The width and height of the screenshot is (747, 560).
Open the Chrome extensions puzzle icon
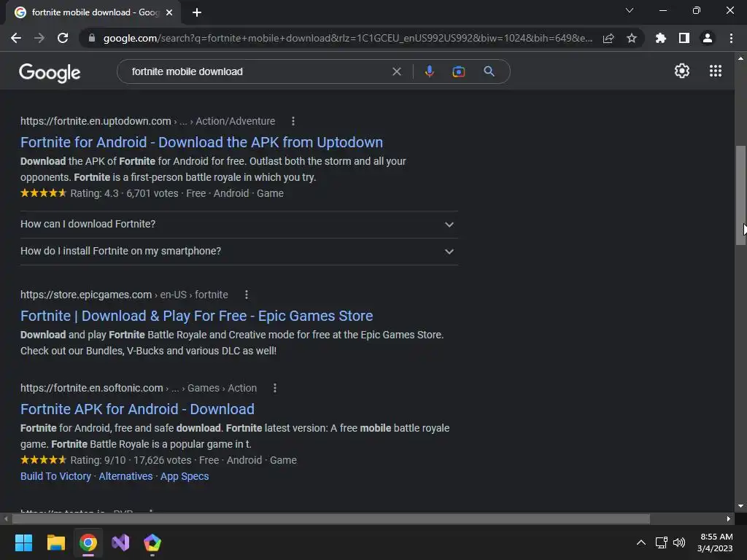(x=661, y=38)
